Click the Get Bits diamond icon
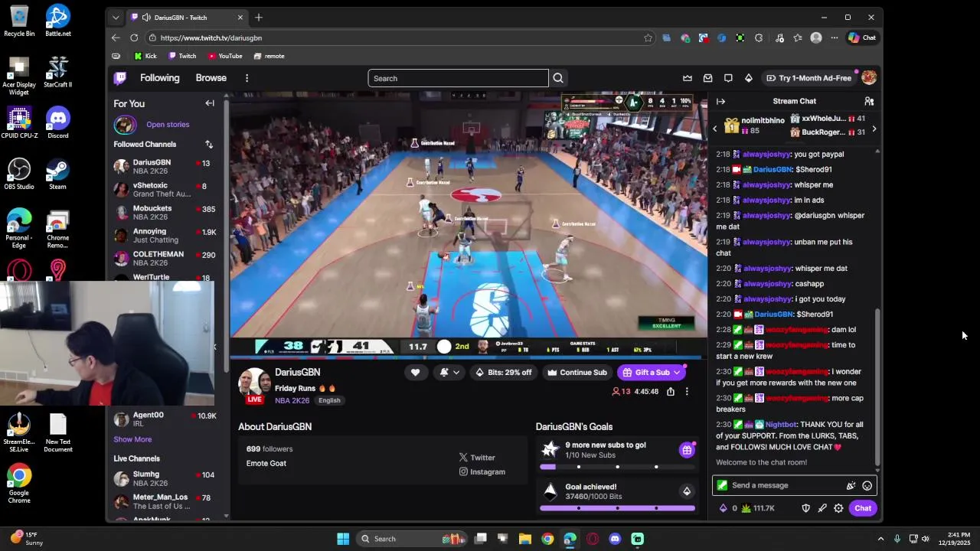 (749, 78)
